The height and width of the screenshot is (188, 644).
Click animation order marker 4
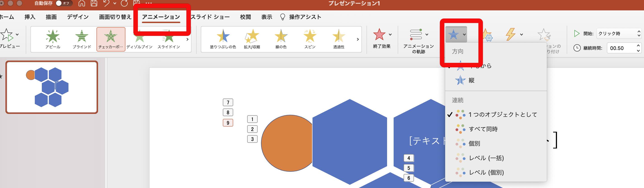[409, 158]
